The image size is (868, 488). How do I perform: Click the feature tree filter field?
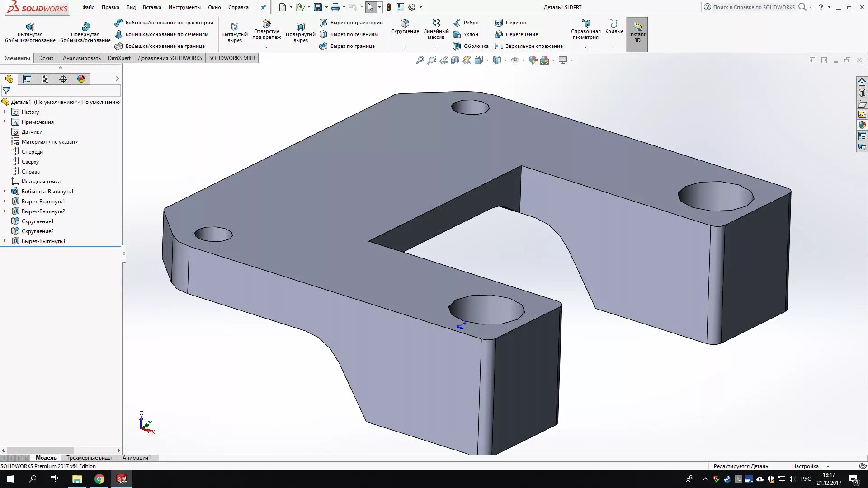click(61, 91)
